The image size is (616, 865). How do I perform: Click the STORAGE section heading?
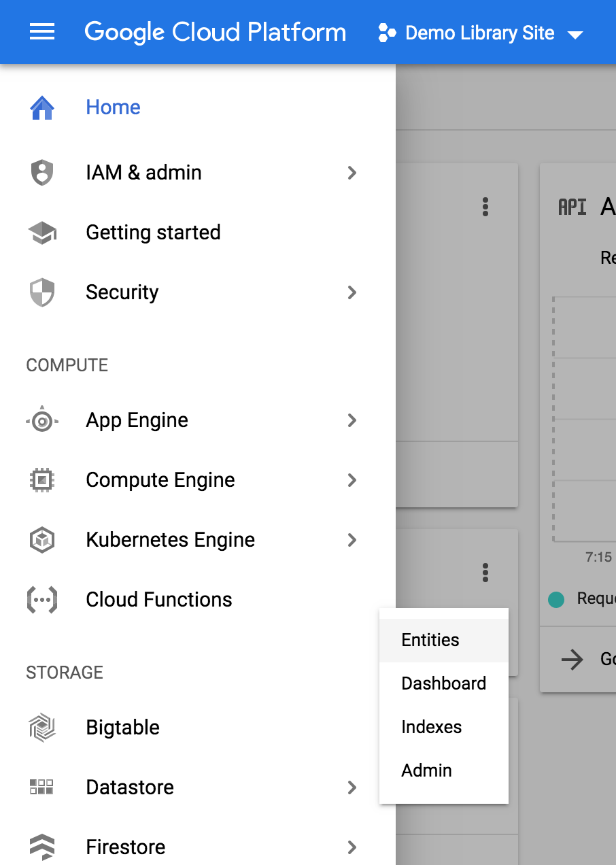[x=65, y=673]
